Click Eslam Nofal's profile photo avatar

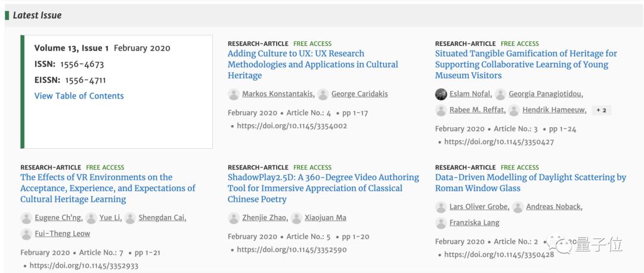point(441,94)
